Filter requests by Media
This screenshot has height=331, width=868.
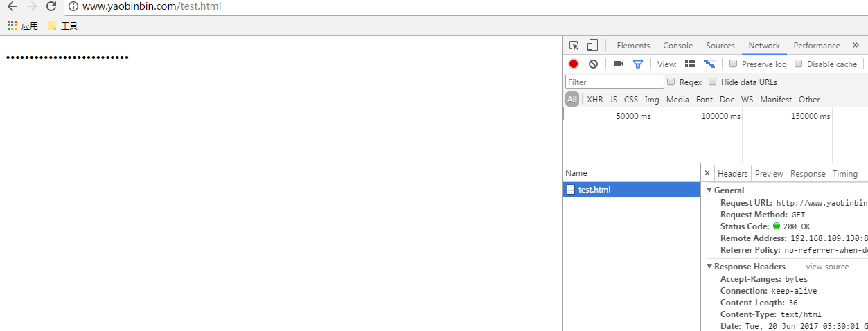[677, 100]
